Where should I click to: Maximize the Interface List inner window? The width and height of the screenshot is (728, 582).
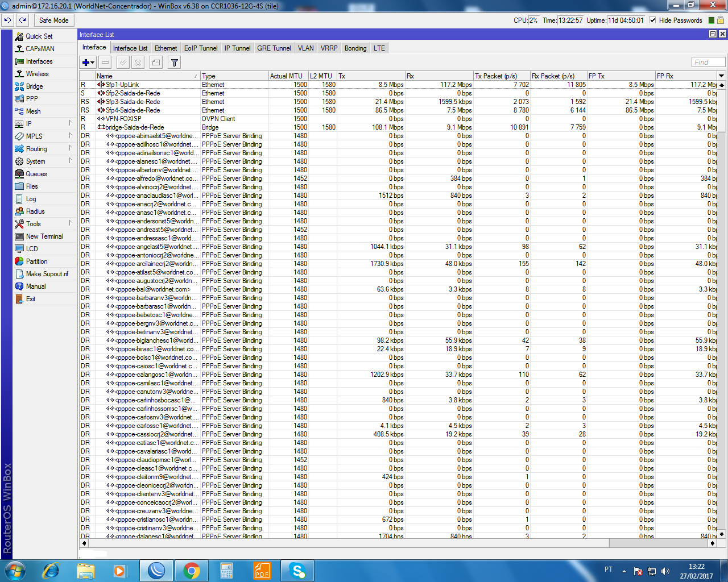pyautogui.click(x=713, y=34)
